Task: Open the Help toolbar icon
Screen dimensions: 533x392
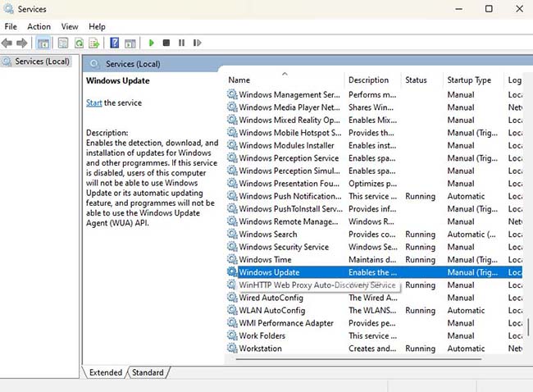Action: click(x=115, y=43)
